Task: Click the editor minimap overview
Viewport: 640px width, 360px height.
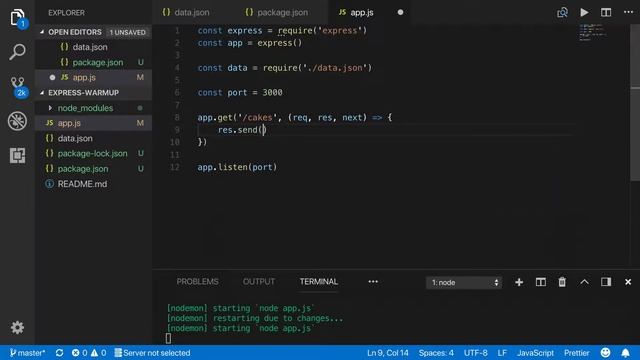Action: [593, 32]
